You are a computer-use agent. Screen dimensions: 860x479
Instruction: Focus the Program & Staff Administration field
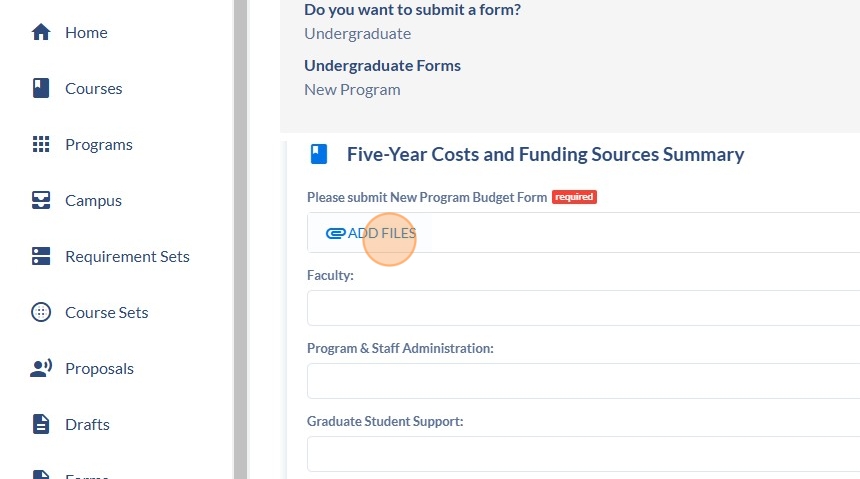(x=584, y=381)
